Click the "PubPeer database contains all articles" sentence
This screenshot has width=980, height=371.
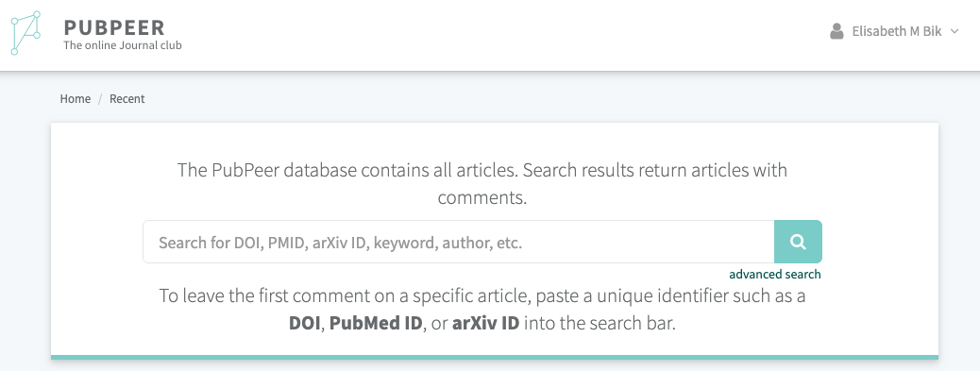point(348,170)
